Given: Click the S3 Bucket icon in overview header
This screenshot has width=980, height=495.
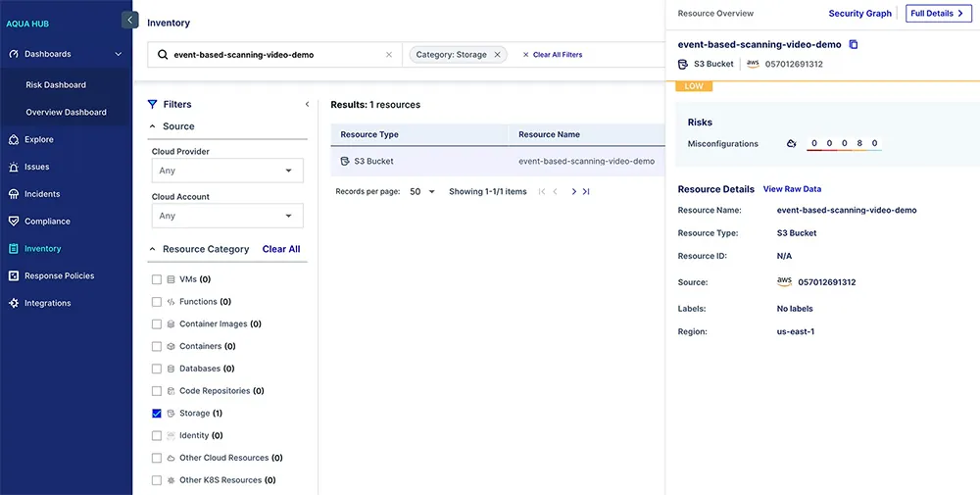Looking at the screenshot, I should [x=683, y=64].
